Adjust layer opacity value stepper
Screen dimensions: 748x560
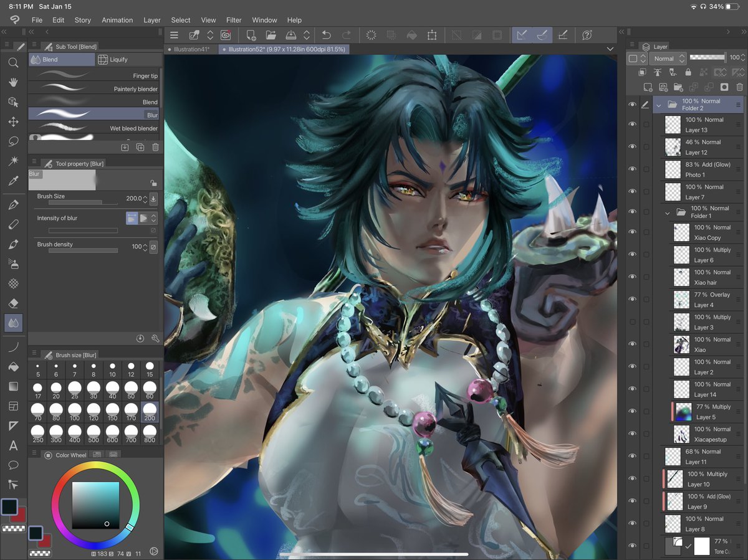click(744, 58)
